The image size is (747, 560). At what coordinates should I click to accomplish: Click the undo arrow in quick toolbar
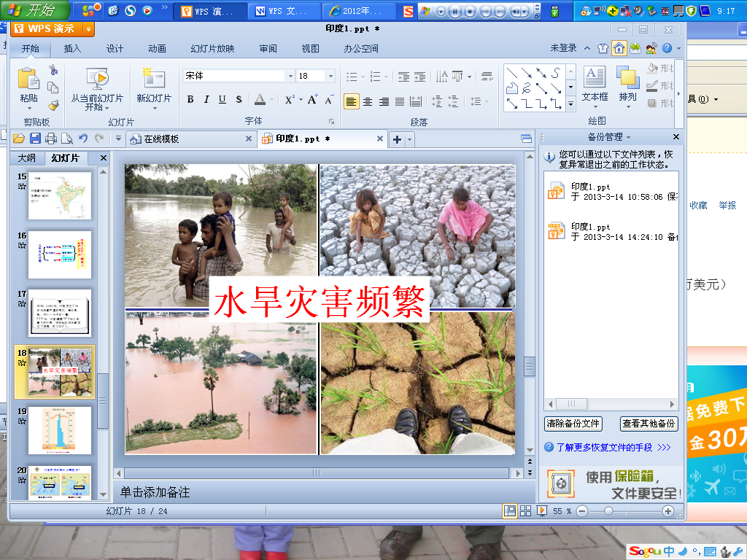click(x=83, y=139)
